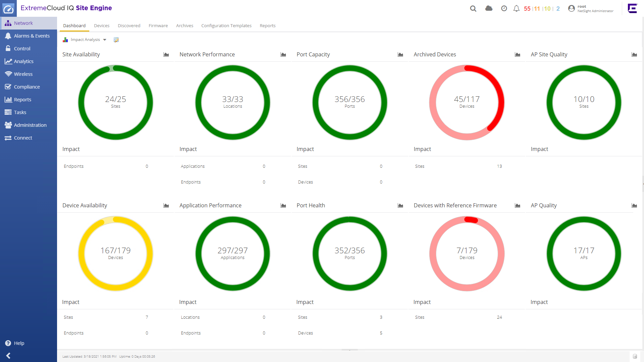Switch to Configuration Templates tab
644x362 pixels.
coord(226,25)
